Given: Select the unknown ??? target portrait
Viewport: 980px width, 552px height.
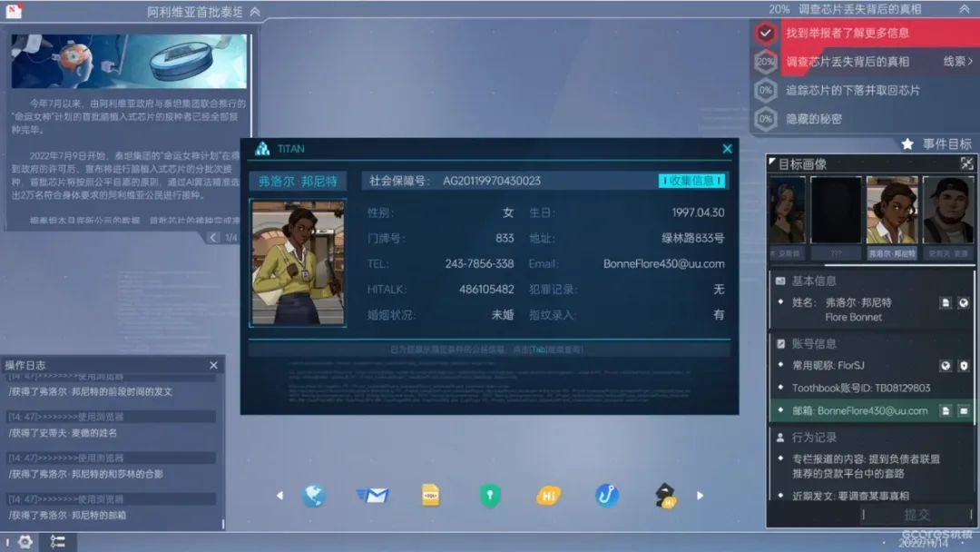Looking at the screenshot, I should pyautogui.click(x=837, y=211).
